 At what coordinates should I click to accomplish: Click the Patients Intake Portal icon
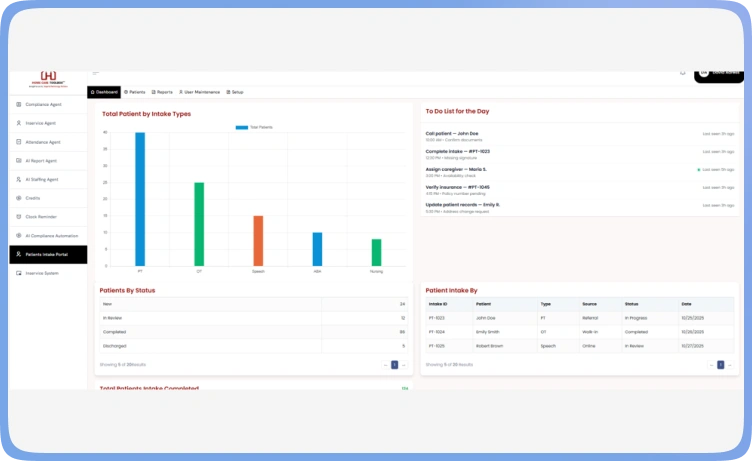[x=19, y=254]
